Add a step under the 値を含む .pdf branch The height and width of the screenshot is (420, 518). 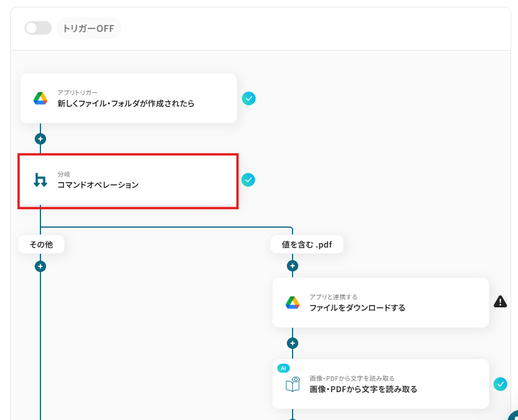[x=293, y=266]
